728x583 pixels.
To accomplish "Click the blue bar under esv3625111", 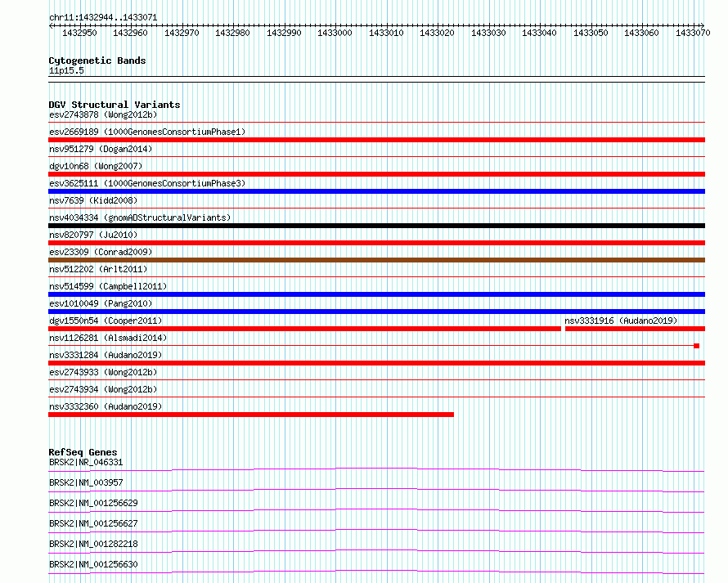I will (376, 191).
